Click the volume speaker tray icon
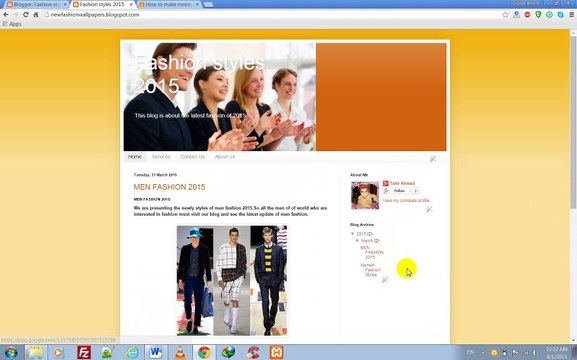 coord(535,353)
